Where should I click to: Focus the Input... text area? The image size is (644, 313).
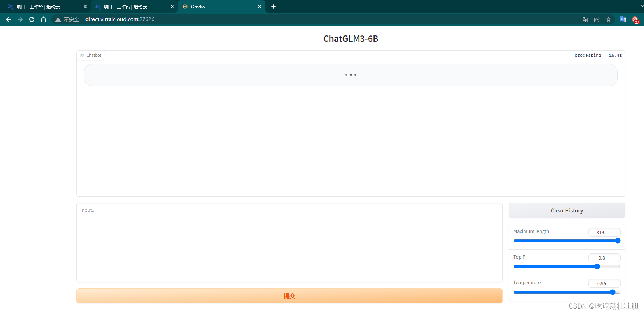click(x=289, y=242)
